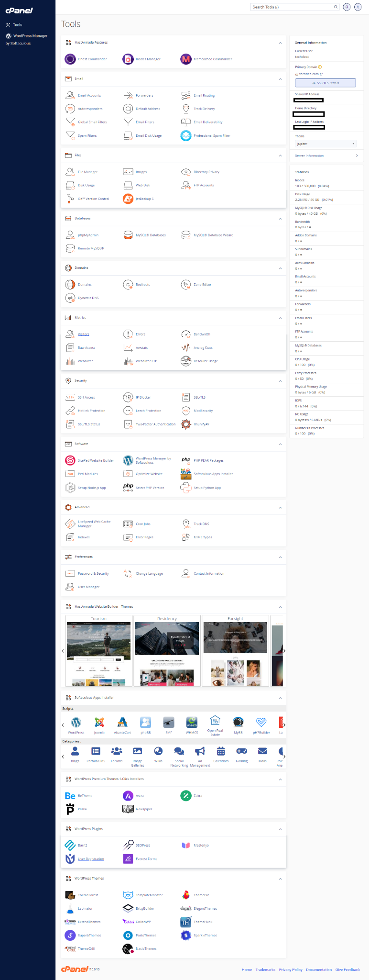Open the JetBackup 5 icon

coord(128,199)
